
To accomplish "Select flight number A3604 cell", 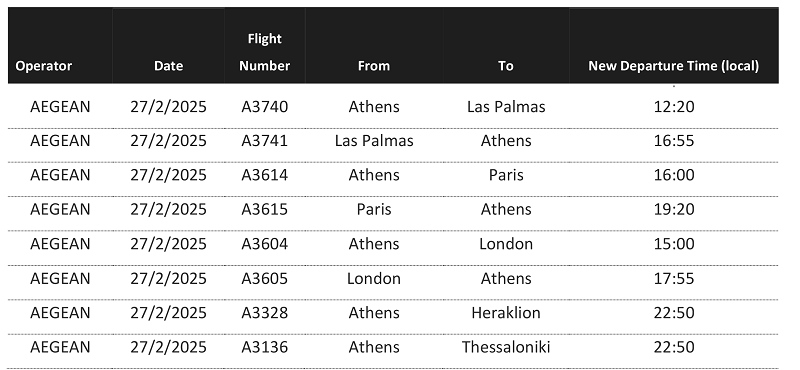I will pos(265,244).
